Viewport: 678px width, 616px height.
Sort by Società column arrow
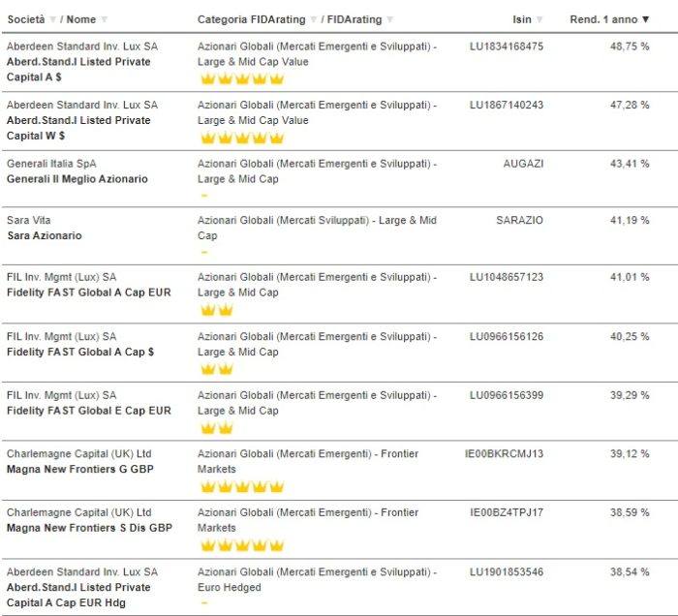52,19
